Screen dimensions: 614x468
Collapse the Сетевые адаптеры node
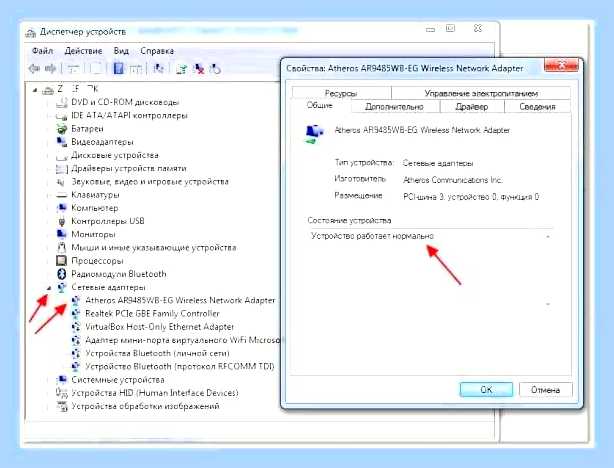point(49,288)
